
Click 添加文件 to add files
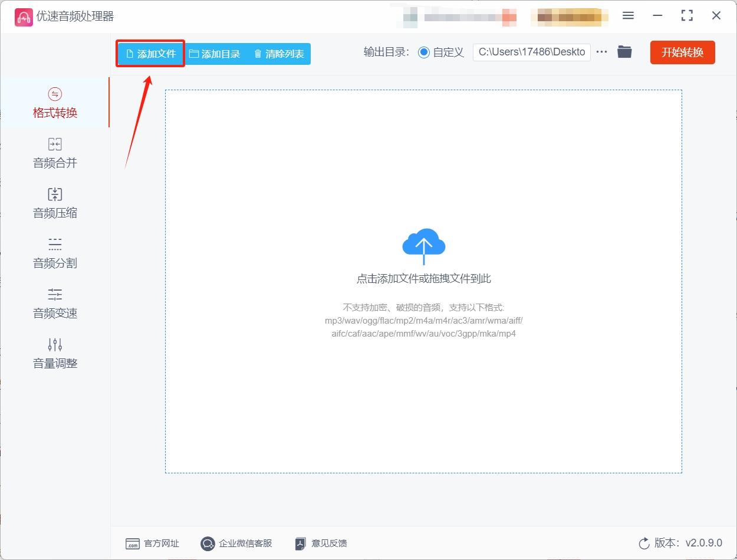[x=150, y=53]
